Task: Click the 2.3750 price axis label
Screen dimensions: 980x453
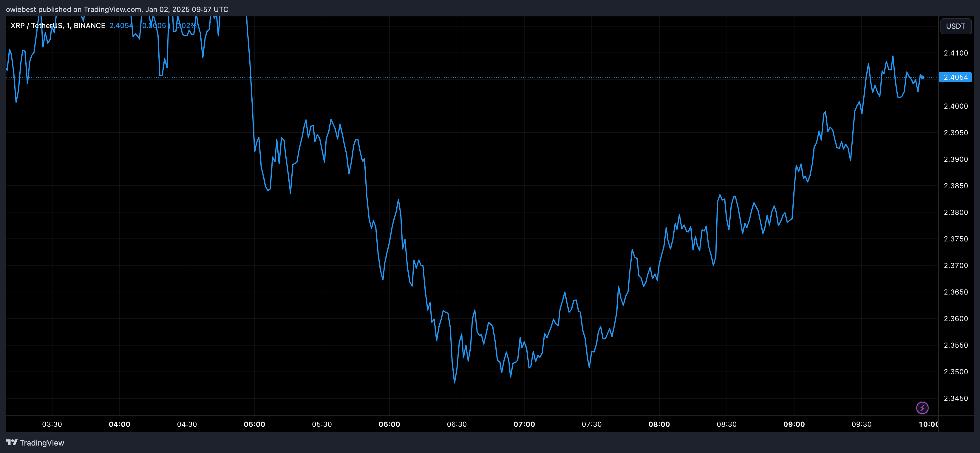Action: click(x=956, y=239)
